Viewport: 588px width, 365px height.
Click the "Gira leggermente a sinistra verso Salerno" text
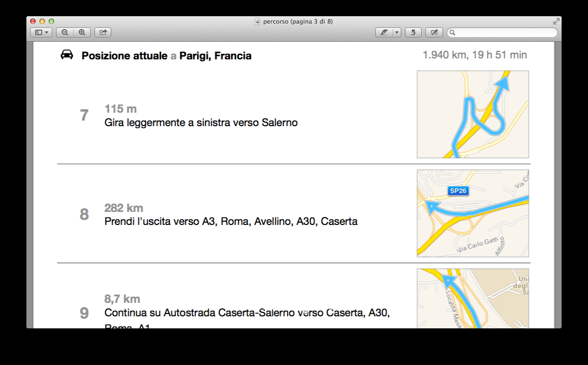click(x=201, y=123)
